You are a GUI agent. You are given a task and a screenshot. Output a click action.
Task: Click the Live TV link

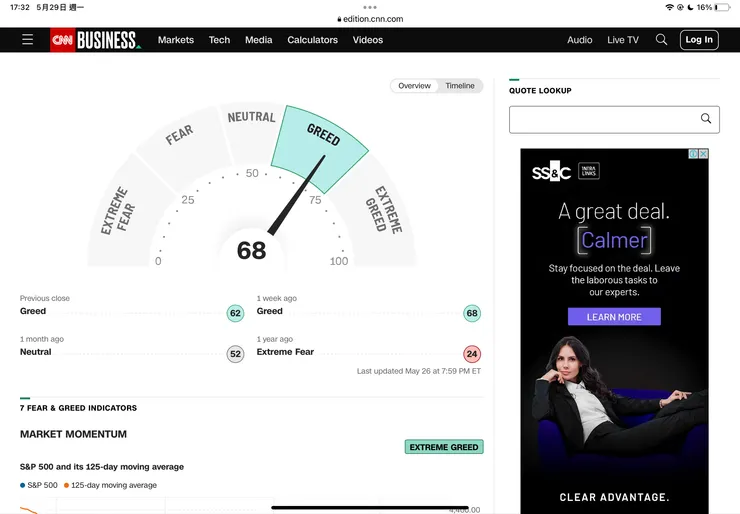pyautogui.click(x=623, y=40)
